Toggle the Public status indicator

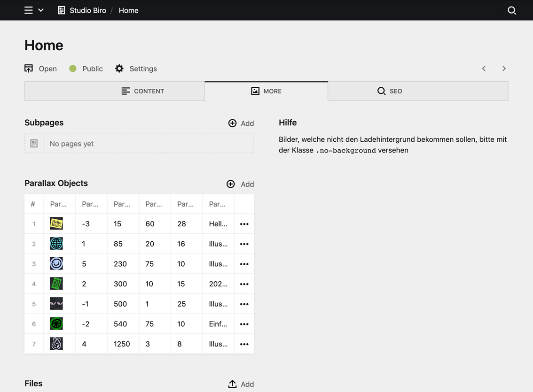[73, 69]
